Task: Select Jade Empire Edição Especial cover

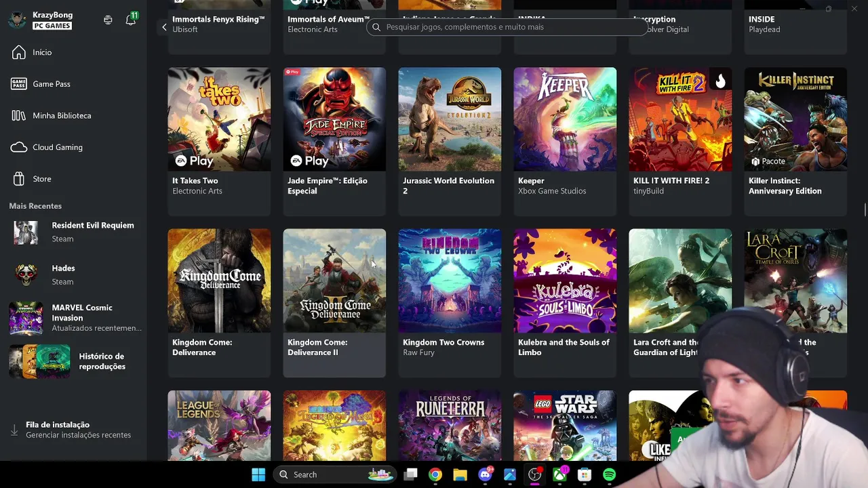Action: point(334,119)
